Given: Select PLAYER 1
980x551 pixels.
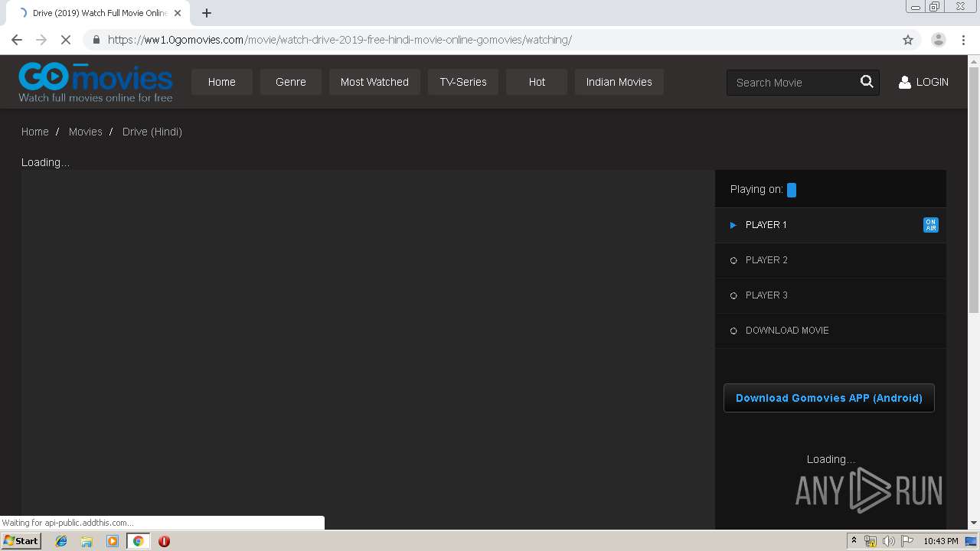Looking at the screenshot, I should pyautogui.click(x=831, y=225).
